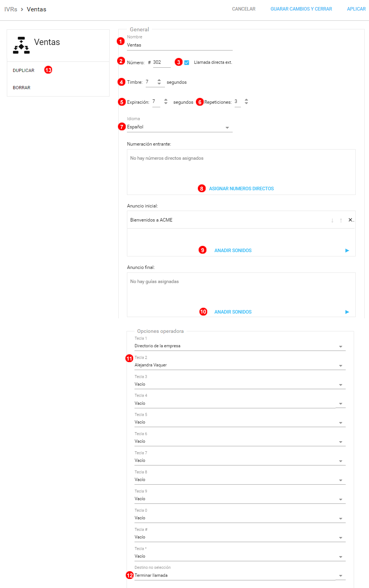Remove the Bienvenidos a ACME sound

pyautogui.click(x=351, y=220)
